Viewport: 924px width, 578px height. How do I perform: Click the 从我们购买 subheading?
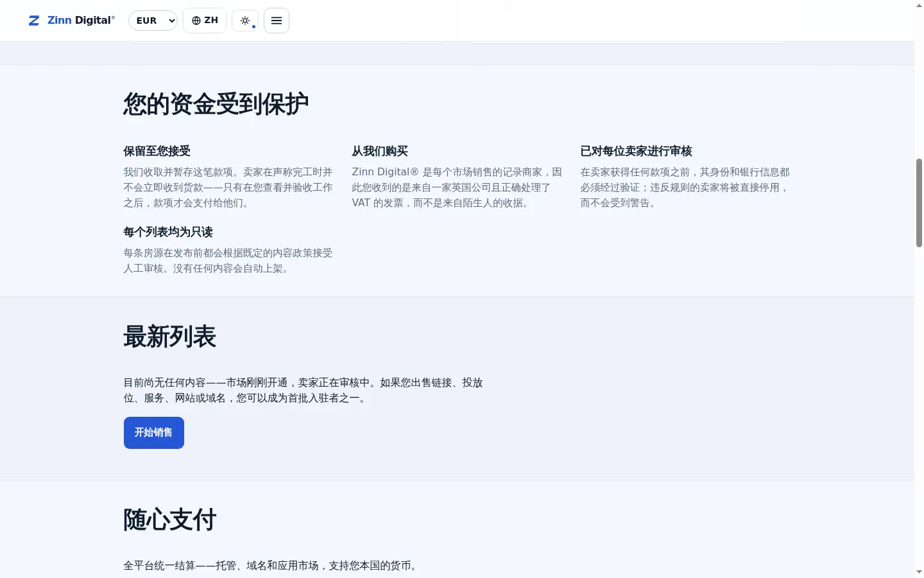(x=380, y=151)
